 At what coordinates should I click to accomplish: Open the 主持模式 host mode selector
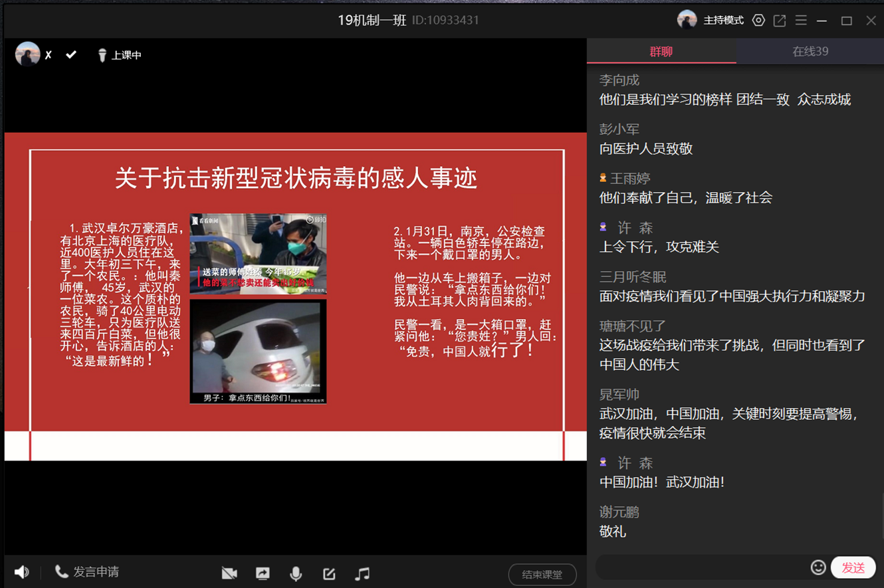(723, 21)
